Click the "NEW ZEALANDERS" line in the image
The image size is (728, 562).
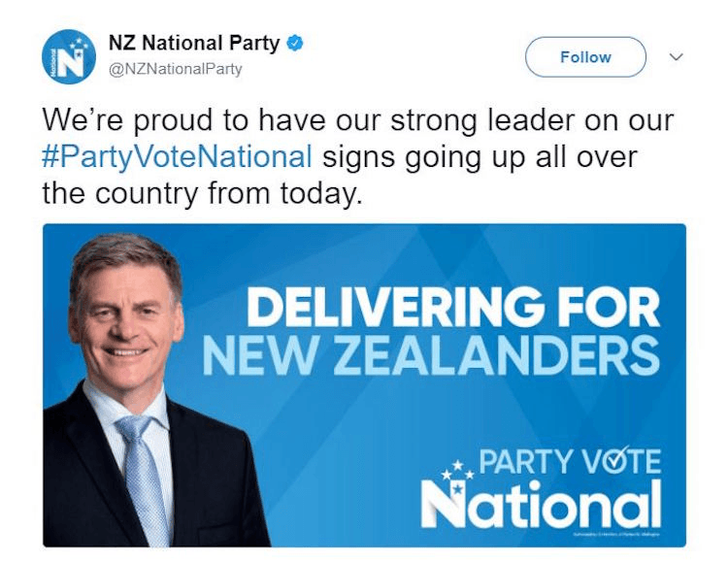(x=431, y=357)
